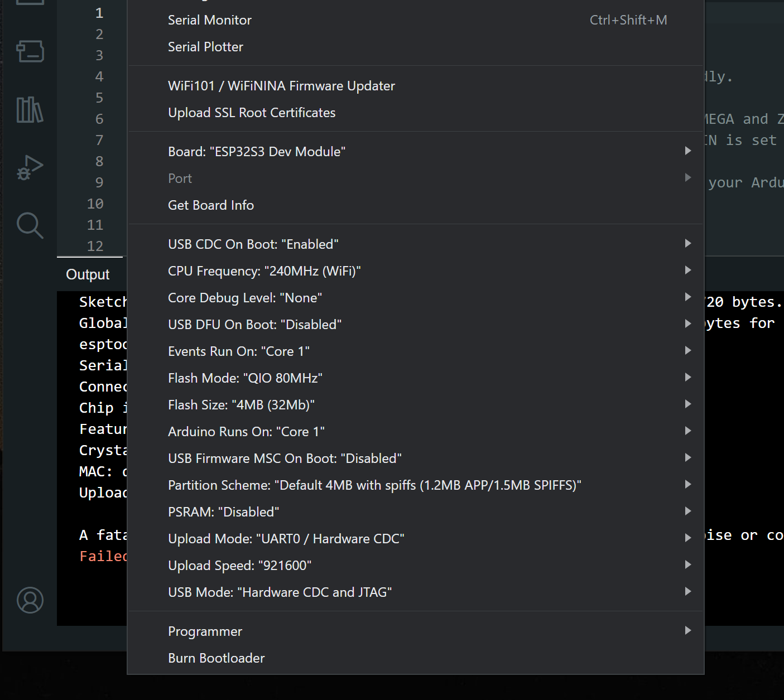Expand Flash Size "4MB (32Mb)" submenu
Image resolution: width=784 pixels, height=700 pixels.
click(416, 405)
